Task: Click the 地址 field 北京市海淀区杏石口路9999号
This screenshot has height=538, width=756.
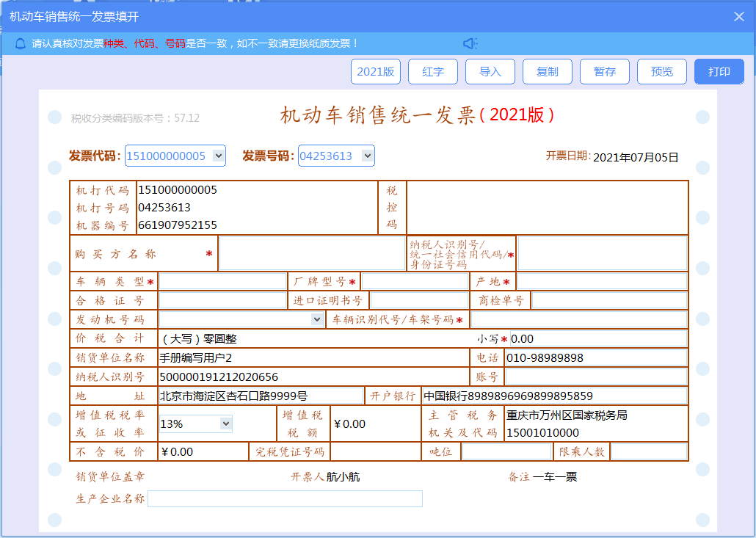Action: (x=261, y=396)
